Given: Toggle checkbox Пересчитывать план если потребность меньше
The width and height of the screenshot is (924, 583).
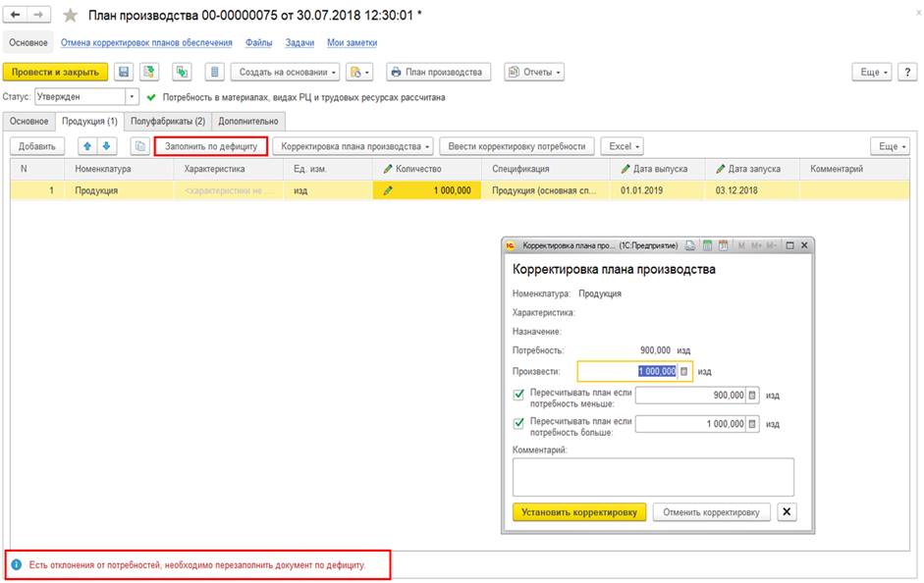Looking at the screenshot, I should point(518,395).
